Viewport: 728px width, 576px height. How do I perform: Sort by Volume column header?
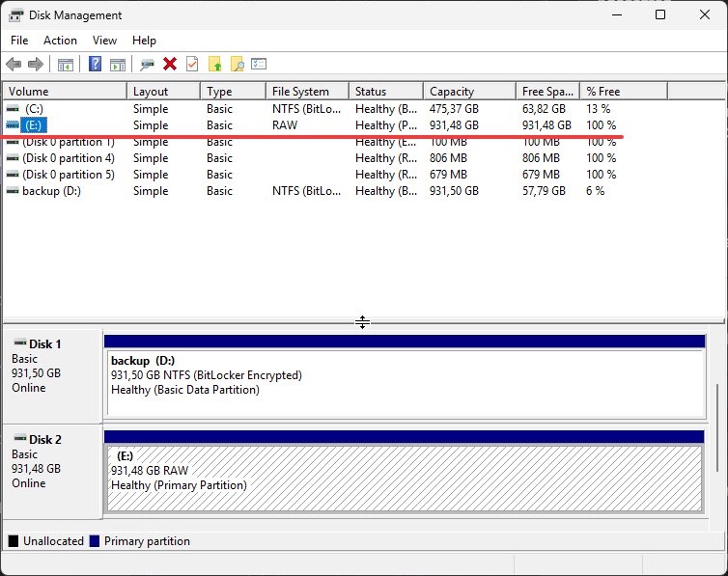click(x=65, y=92)
